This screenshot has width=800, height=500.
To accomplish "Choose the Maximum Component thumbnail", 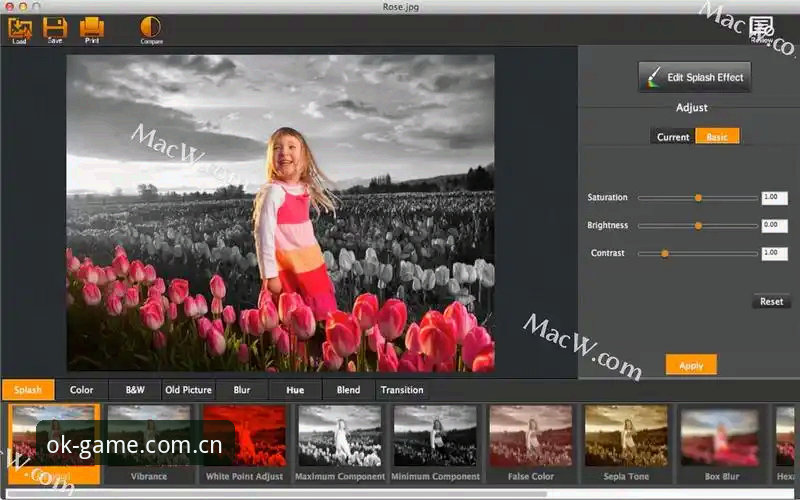I will [x=340, y=443].
